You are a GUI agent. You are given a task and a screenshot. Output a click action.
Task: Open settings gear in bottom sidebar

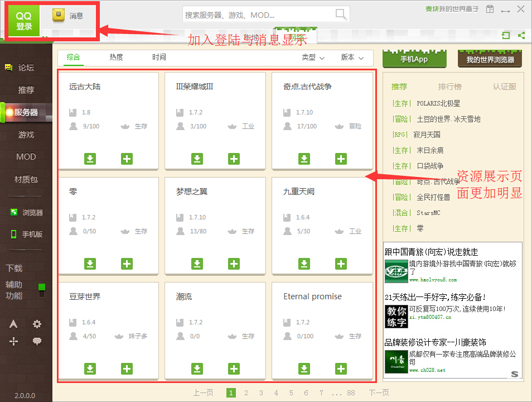[36, 324]
